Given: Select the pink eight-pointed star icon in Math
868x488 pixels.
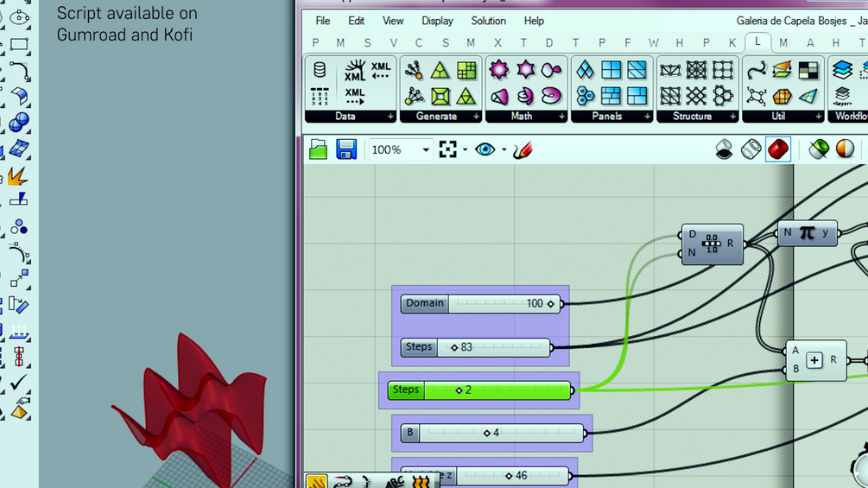Looking at the screenshot, I should click(498, 70).
